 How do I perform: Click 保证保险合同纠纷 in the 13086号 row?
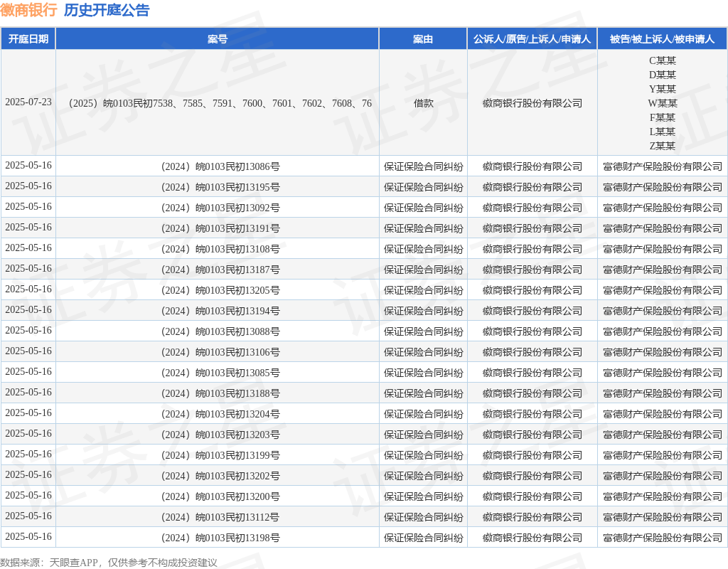[x=424, y=166]
